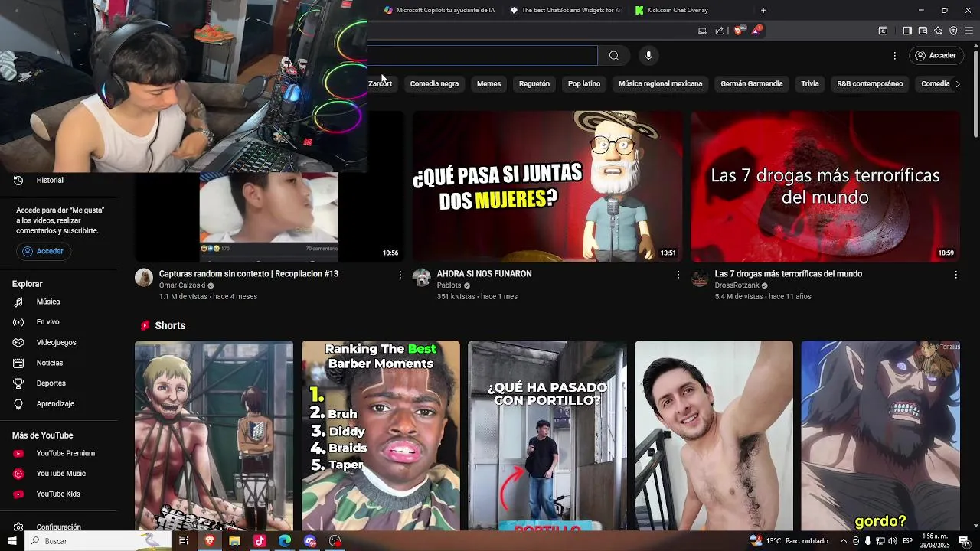Click the sidebar Acceder button
The image size is (980, 551).
[44, 251]
